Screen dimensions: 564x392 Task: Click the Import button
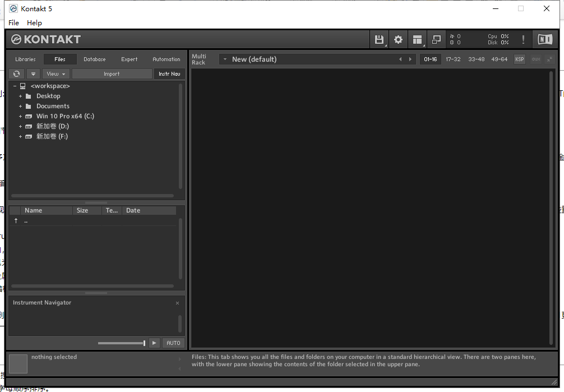[x=112, y=74]
